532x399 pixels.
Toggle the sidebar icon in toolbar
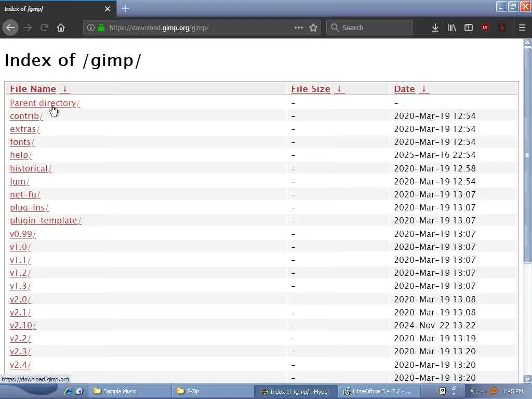pyautogui.click(x=469, y=28)
